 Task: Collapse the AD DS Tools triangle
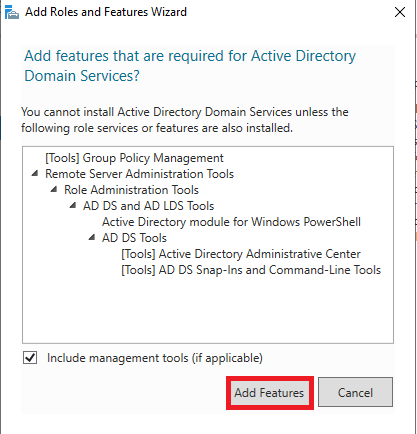click(92, 238)
